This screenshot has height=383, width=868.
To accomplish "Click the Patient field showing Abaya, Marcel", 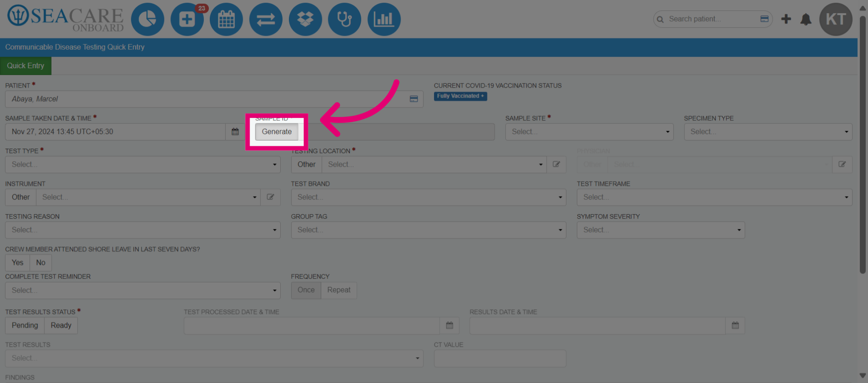I will coord(214,99).
